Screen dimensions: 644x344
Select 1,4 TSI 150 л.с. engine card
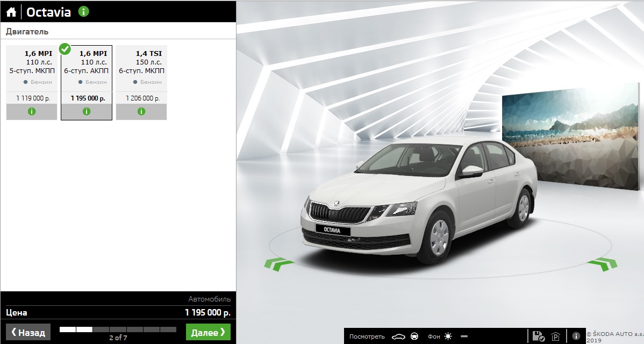point(141,83)
